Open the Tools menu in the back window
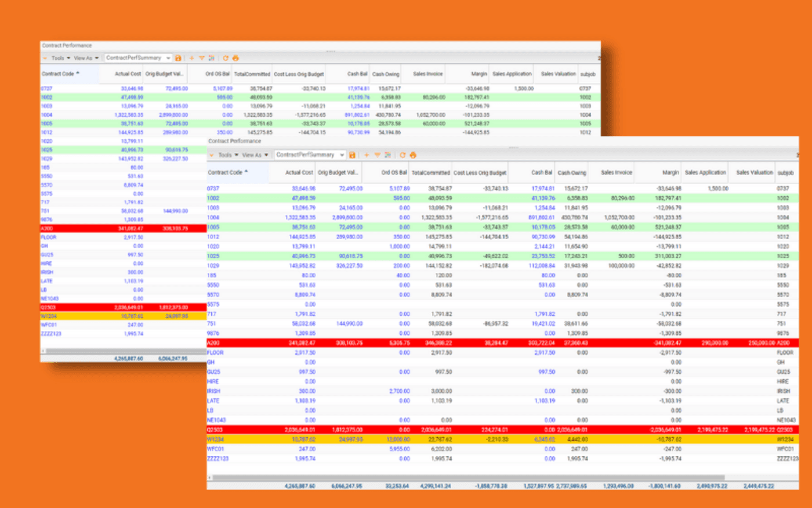Screen dimensions: 812x508 pyautogui.click(x=57, y=58)
